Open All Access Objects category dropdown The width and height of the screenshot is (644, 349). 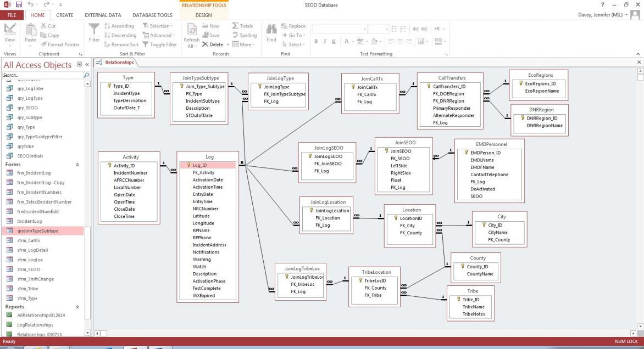coord(79,64)
